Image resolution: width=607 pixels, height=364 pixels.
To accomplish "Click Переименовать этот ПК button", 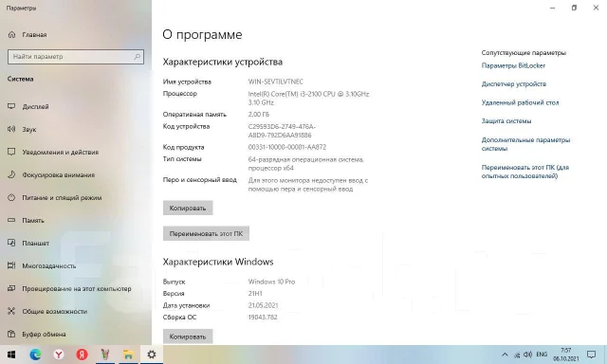I will pos(206,233).
